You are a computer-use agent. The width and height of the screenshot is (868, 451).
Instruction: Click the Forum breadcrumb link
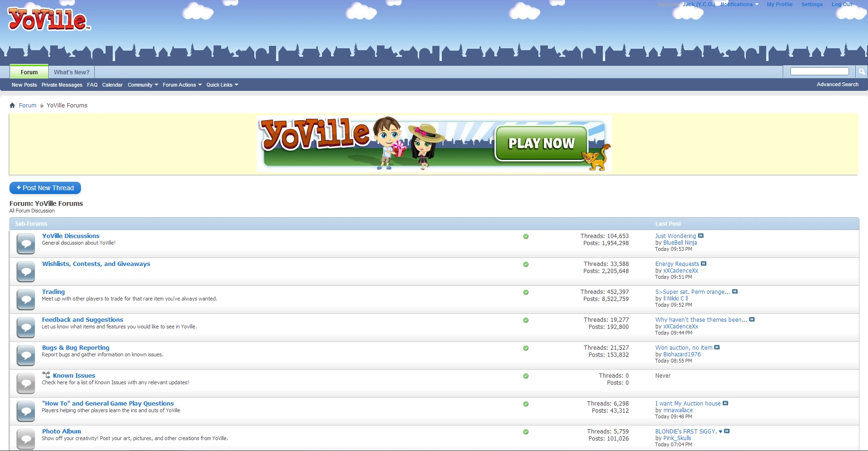click(27, 106)
